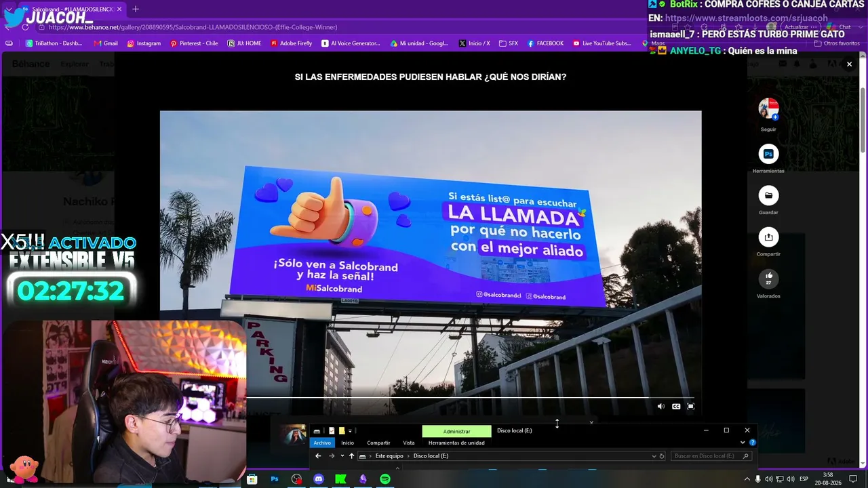Screen dimensions: 868x488
Task: Open the Herramientas Photoshop tools icon
Action: (x=768, y=154)
